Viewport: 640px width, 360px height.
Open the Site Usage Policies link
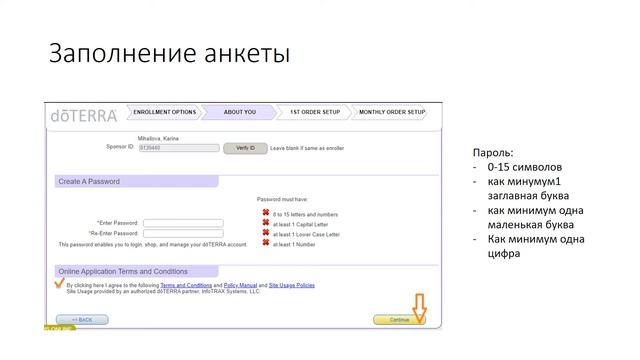(292, 285)
